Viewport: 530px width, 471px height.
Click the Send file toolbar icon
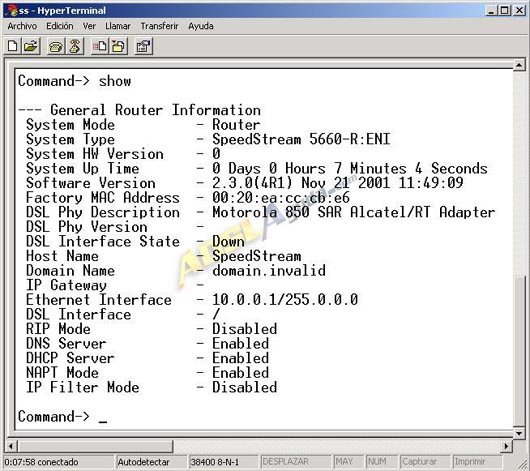point(100,46)
